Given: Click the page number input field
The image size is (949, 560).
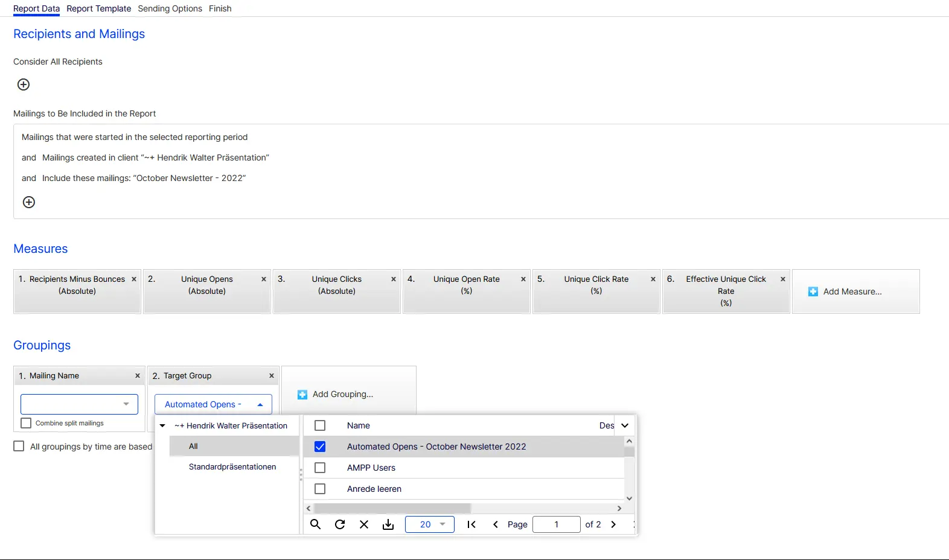Looking at the screenshot, I should click(557, 524).
